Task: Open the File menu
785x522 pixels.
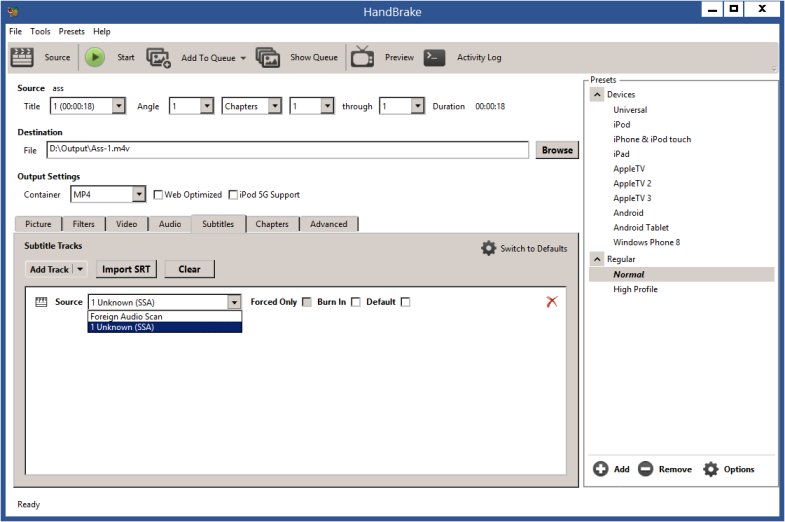Action: click(x=16, y=31)
